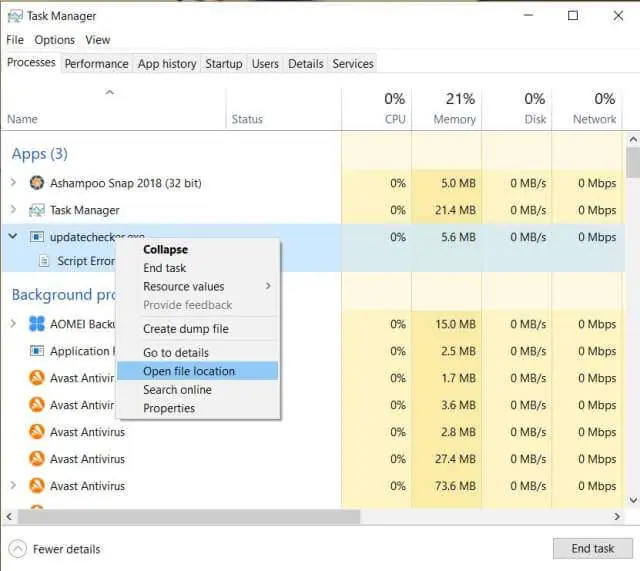The width and height of the screenshot is (640, 571).
Task: Click the updatechecker.exe process icon
Action: (x=37, y=237)
